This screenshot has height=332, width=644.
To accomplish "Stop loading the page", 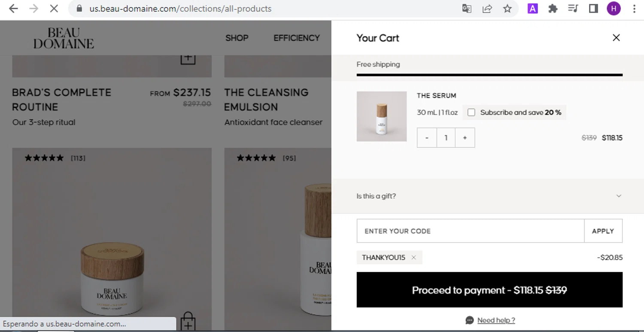I will pyautogui.click(x=54, y=9).
